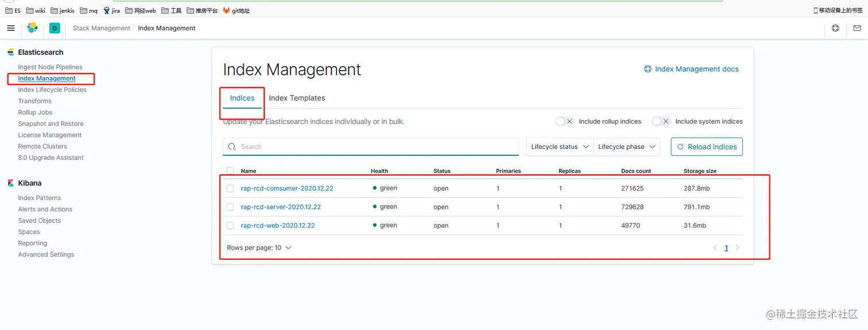The height and width of the screenshot is (330, 868).
Task: Open License Management
Action: 50,135
